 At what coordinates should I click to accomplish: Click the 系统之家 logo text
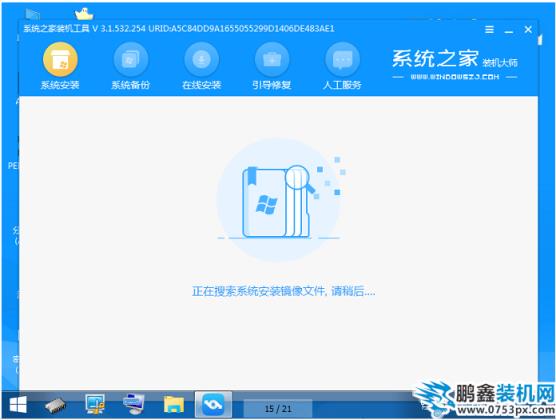[435, 59]
